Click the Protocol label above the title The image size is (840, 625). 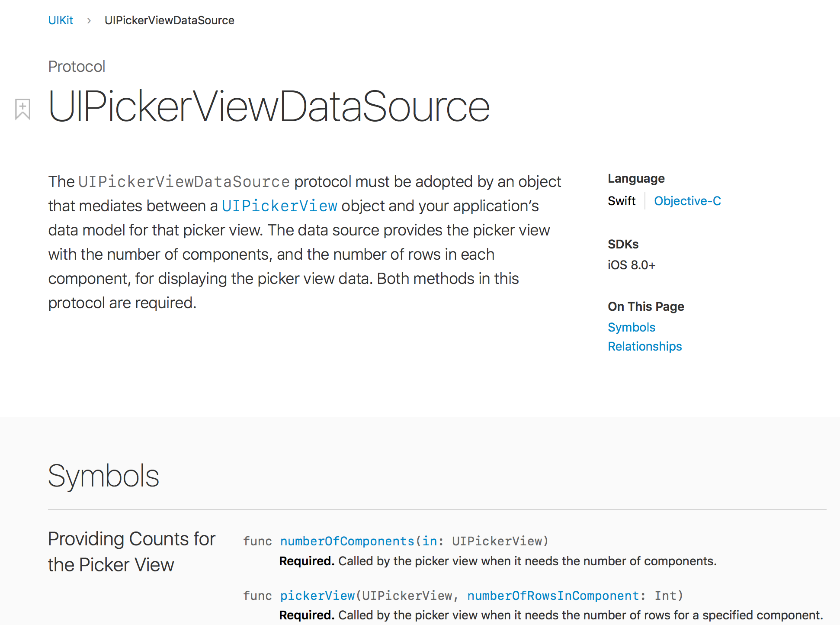coord(77,67)
